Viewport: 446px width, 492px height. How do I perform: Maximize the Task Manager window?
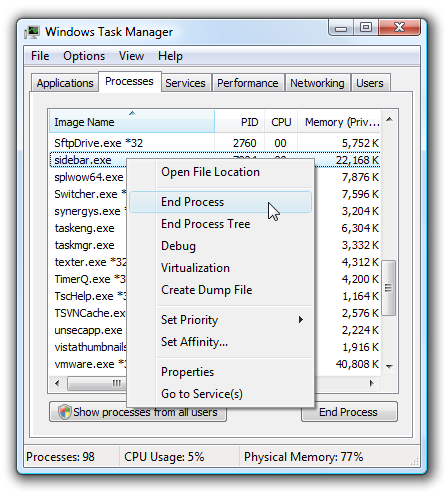[x=366, y=27]
